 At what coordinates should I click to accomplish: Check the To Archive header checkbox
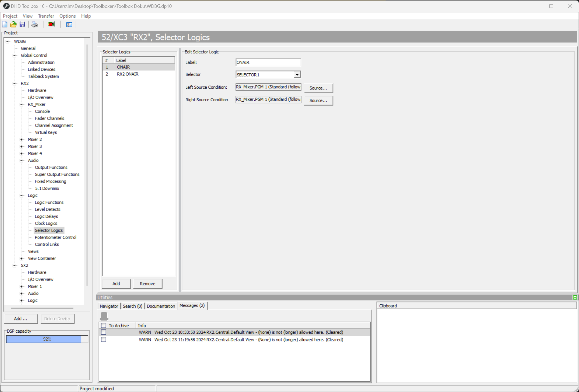[x=104, y=325]
